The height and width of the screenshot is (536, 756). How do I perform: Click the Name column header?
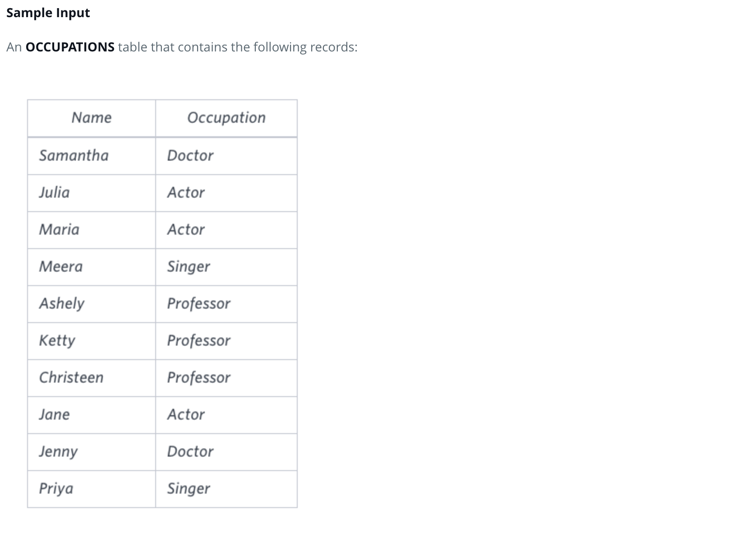tap(92, 118)
